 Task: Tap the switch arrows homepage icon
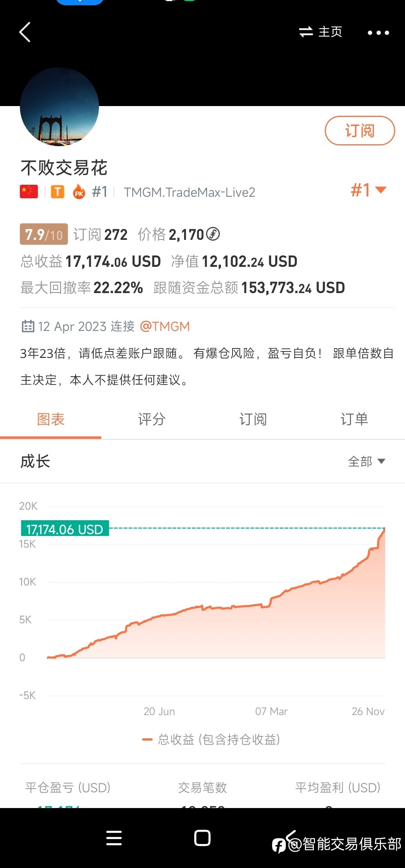pyautogui.click(x=306, y=32)
